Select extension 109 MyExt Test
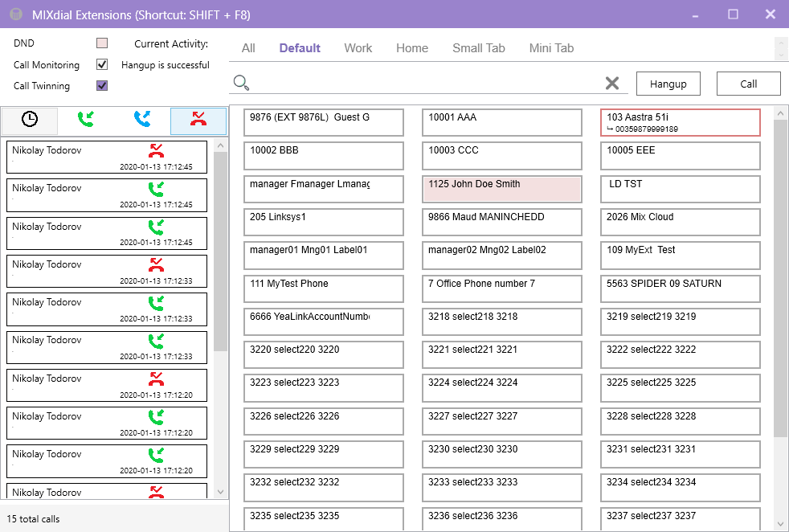Screen dimensions: 789x532 (x=681, y=256)
